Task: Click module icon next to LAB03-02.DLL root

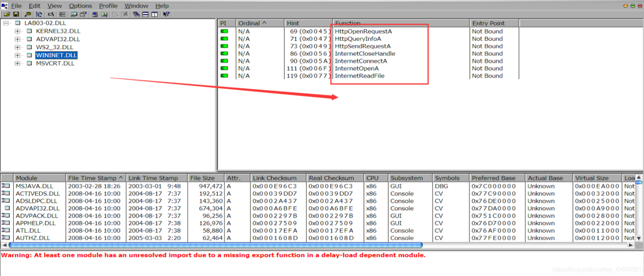Action: click(18, 23)
